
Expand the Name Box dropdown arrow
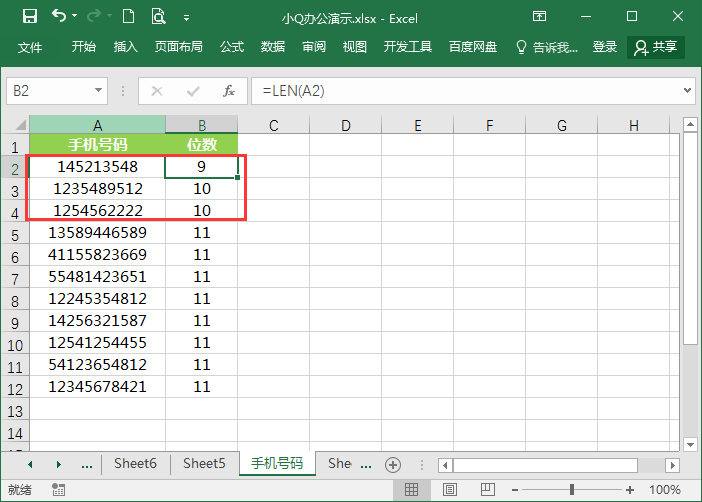[x=98, y=90]
